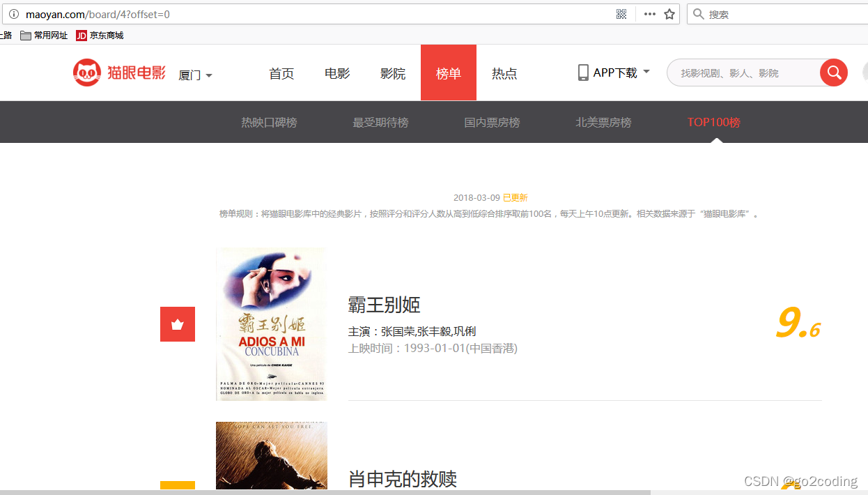This screenshot has width=868, height=495.
Task: Open the 影院 navigation item
Action: [393, 73]
